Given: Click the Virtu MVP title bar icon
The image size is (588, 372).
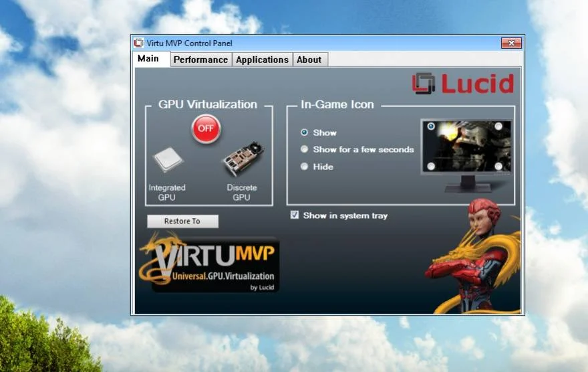Looking at the screenshot, I should pyautogui.click(x=138, y=43).
